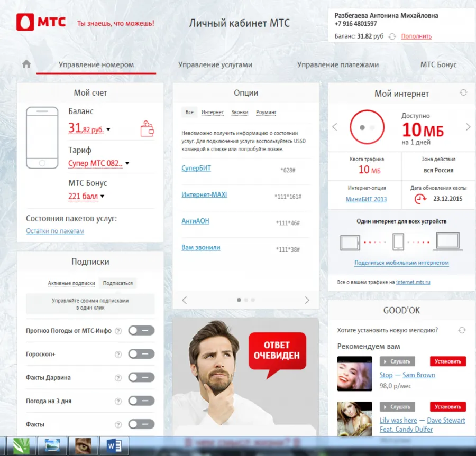Image resolution: width=476 pixels, height=456 pixels.
Task: Enable Прогноз Погоды от МТС-Инфо subscription
Action: [x=141, y=330]
